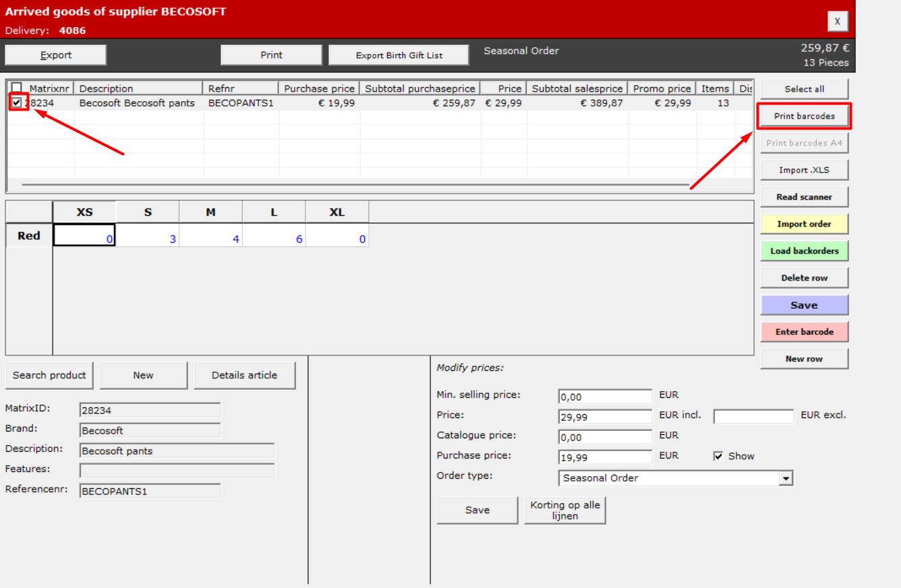The width and height of the screenshot is (901, 588).
Task: Click the Min. selling price field
Action: coord(606,396)
